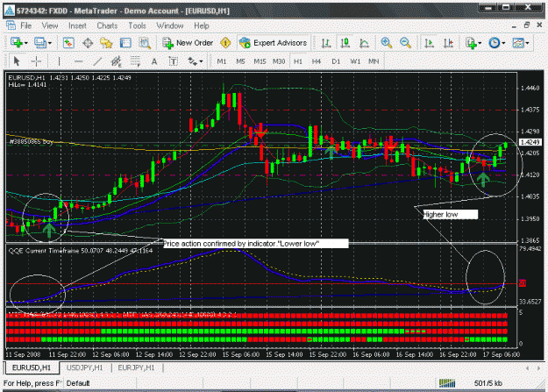Open the Charts menu
The height and width of the screenshot is (392, 548).
pos(107,26)
